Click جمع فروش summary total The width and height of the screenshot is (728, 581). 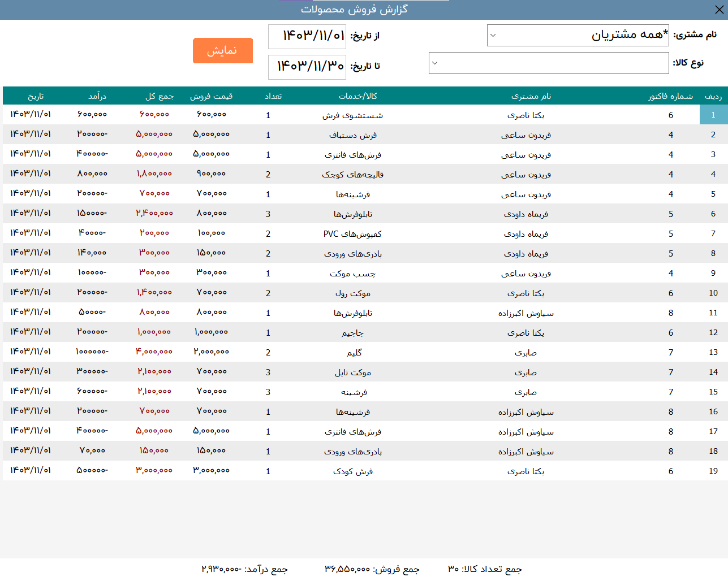pyautogui.click(x=372, y=569)
